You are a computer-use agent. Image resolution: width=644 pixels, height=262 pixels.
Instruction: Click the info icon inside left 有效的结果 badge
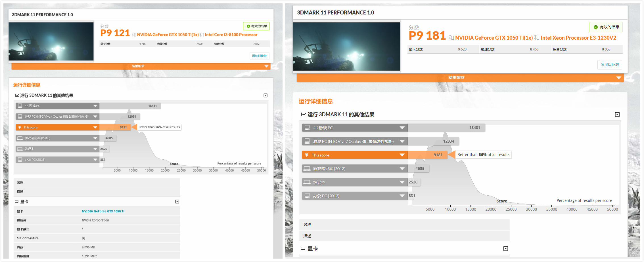pyautogui.click(x=248, y=26)
